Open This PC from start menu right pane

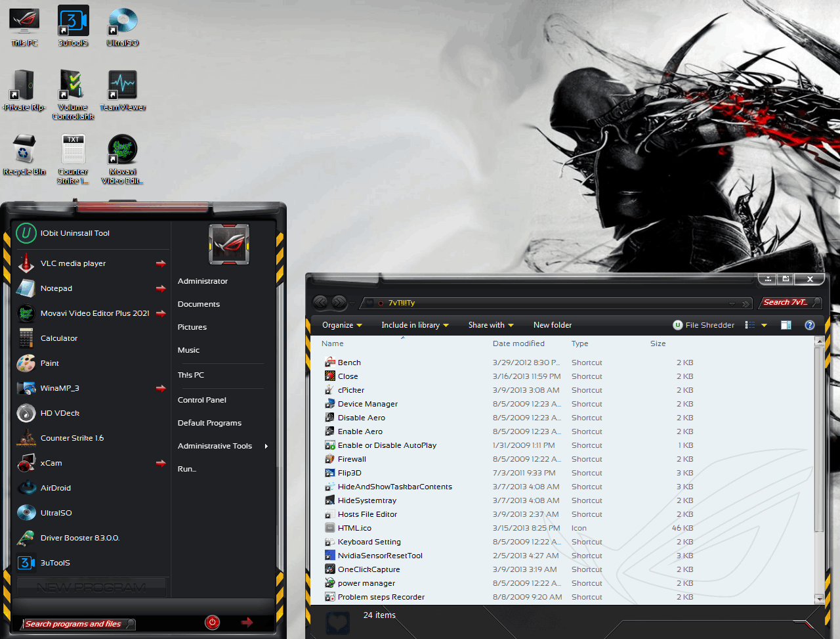coord(191,375)
